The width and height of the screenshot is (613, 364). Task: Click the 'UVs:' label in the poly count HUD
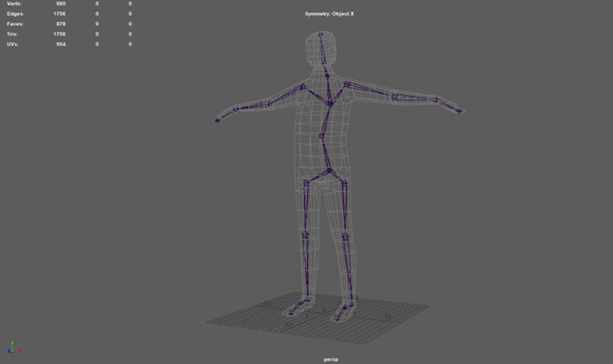coord(12,44)
